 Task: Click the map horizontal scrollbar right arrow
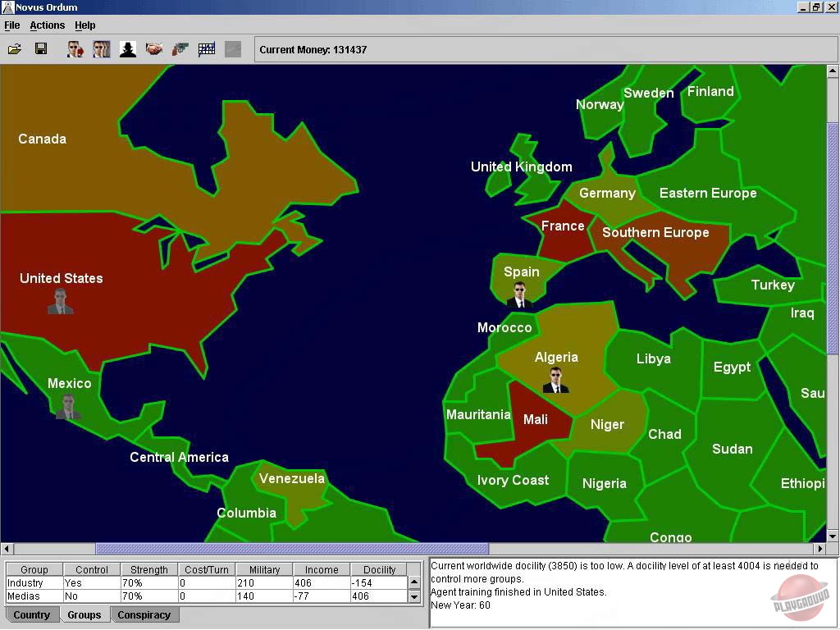click(x=819, y=549)
